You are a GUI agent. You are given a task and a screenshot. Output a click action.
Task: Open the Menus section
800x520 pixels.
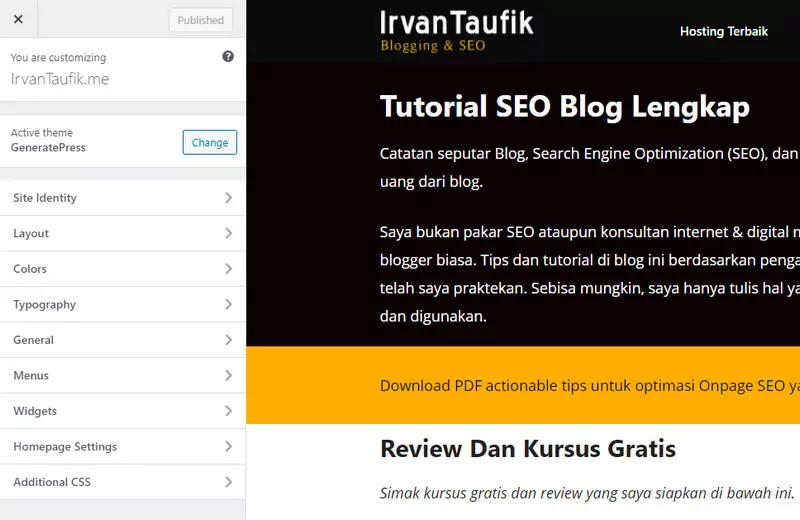pyautogui.click(x=122, y=376)
